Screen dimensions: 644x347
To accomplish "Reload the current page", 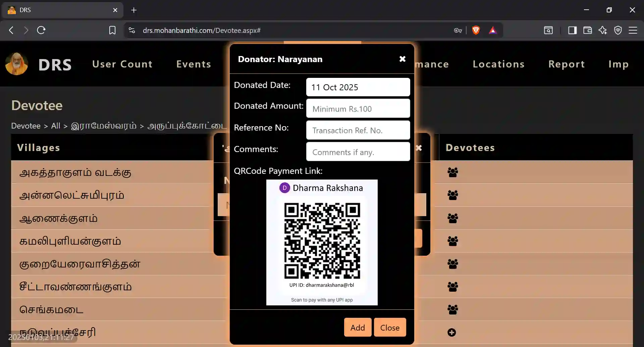I will tap(41, 30).
